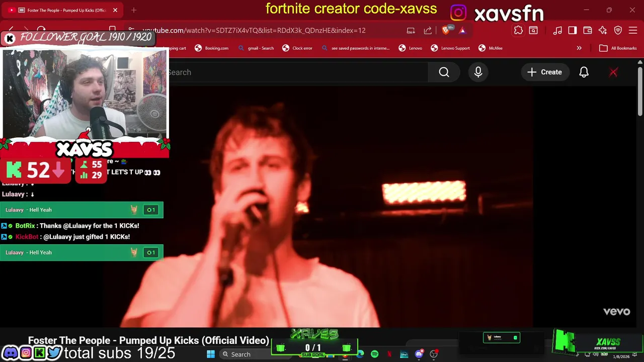The height and width of the screenshot is (362, 644).
Task: Open the Lenovo bookmark
Action: tap(410, 48)
